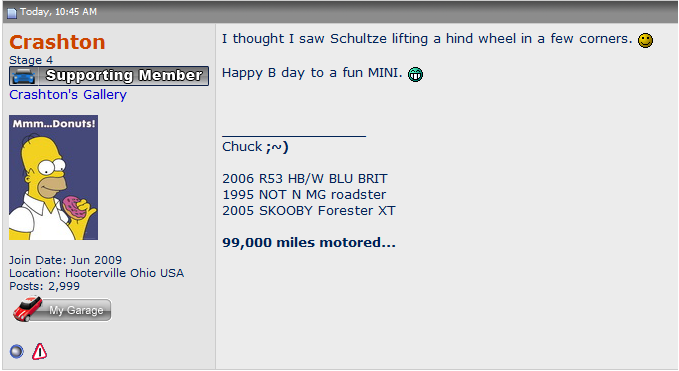Image resolution: width=679 pixels, height=371 pixels.
Task: Click the post document icon beside the timestamp
Action: 12,13
